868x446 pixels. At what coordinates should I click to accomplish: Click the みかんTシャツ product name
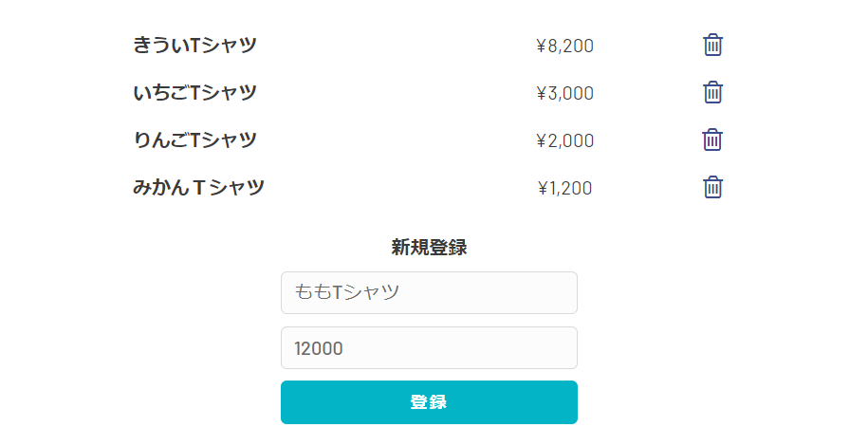(x=198, y=188)
